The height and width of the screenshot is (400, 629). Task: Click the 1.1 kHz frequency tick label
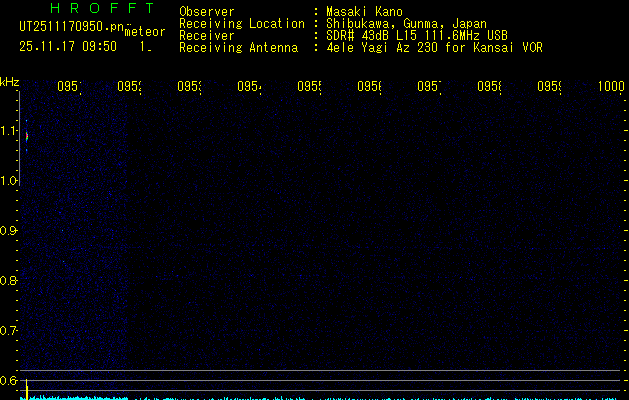8,131
